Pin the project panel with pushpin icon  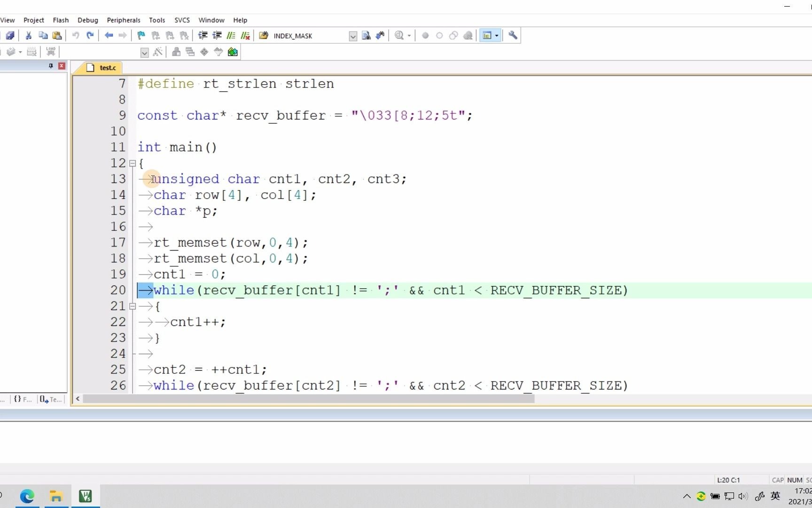[51, 66]
